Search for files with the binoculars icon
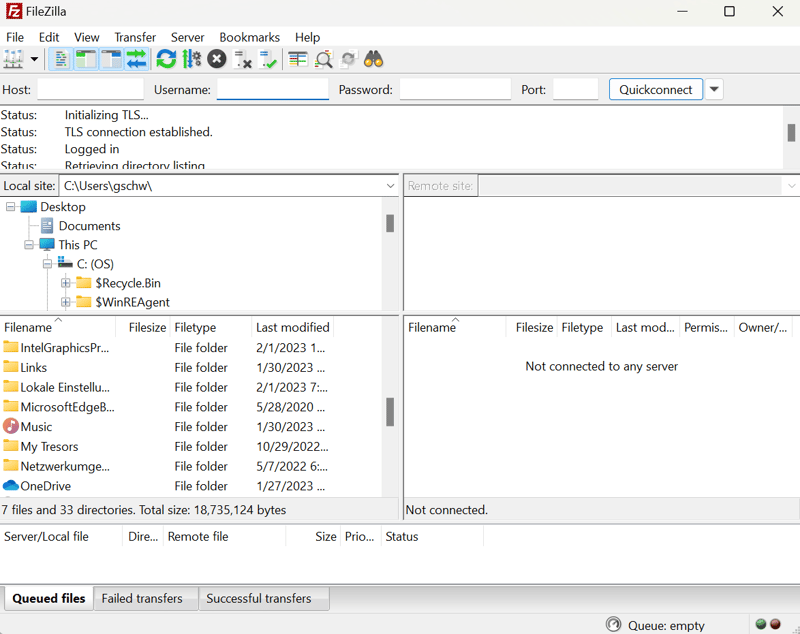Image resolution: width=800 pixels, height=634 pixels. (x=373, y=59)
